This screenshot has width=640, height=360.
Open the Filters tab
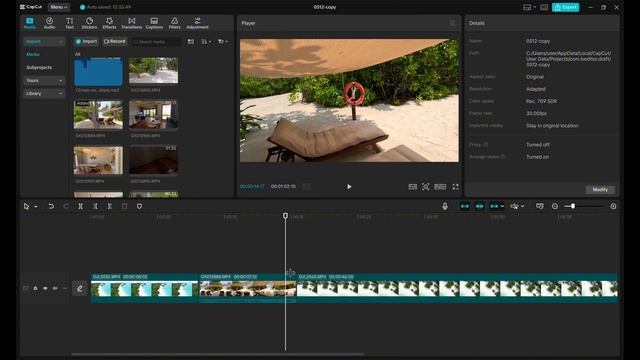[x=175, y=23]
